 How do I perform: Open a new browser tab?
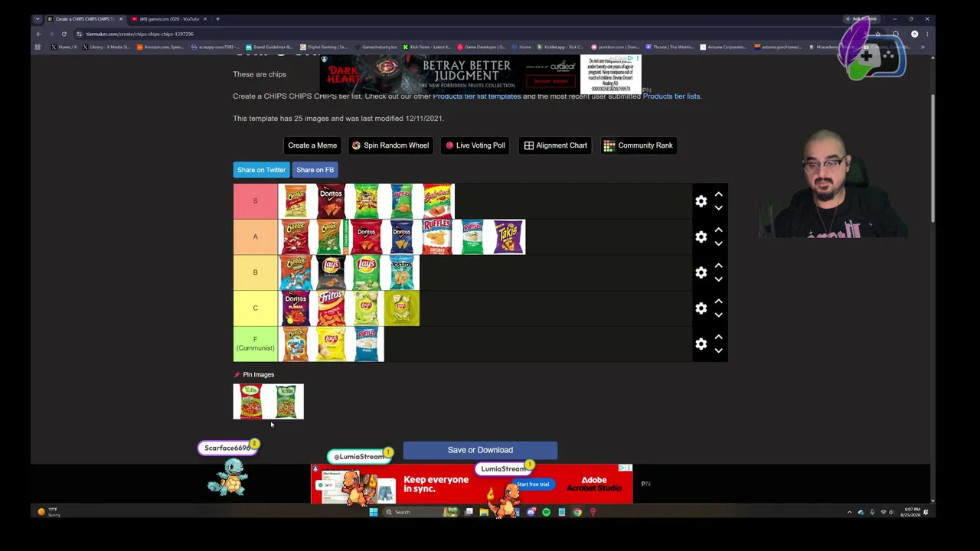[x=217, y=19]
